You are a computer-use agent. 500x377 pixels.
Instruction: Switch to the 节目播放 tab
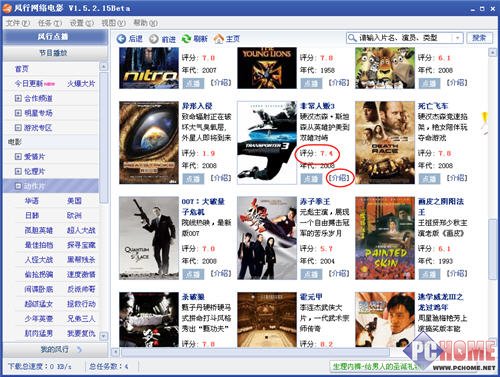[x=55, y=53]
